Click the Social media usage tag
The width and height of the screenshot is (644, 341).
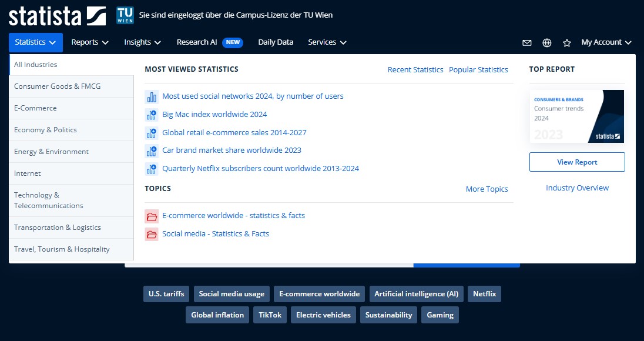[232, 294]
